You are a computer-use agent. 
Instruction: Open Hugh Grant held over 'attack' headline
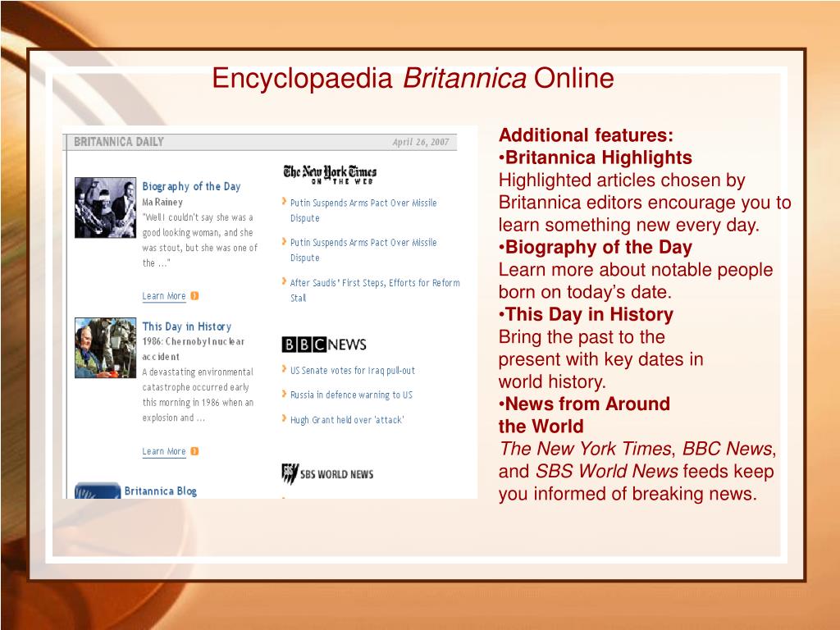point(347,419)
